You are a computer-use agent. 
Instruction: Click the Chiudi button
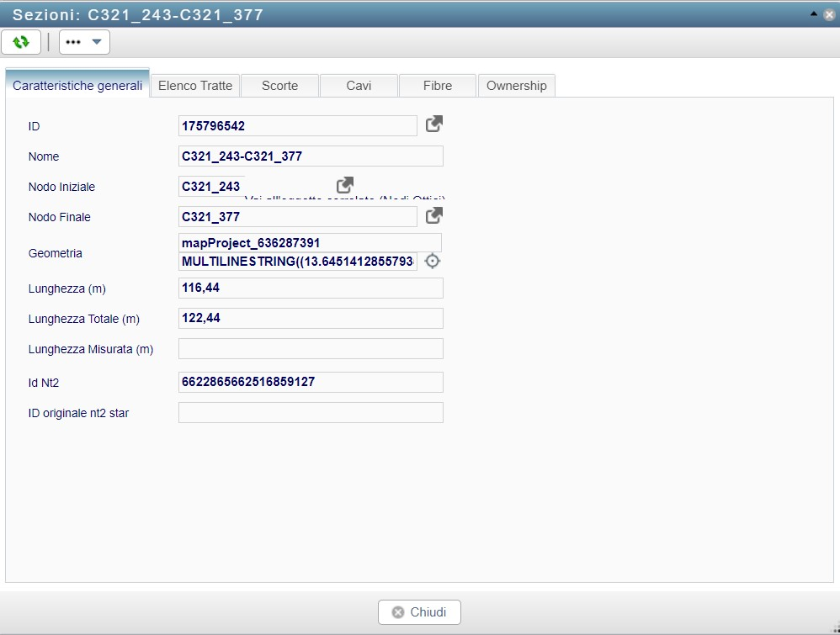[419, 612]
